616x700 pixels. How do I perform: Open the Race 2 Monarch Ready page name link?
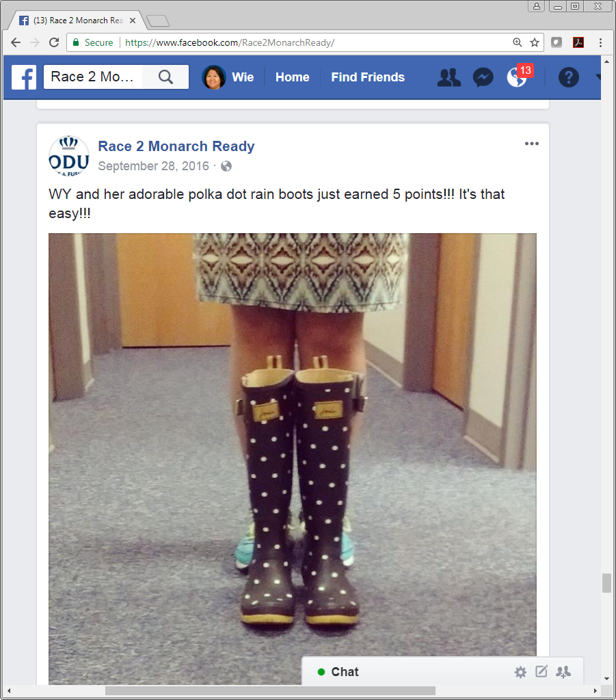pos(176,146)
